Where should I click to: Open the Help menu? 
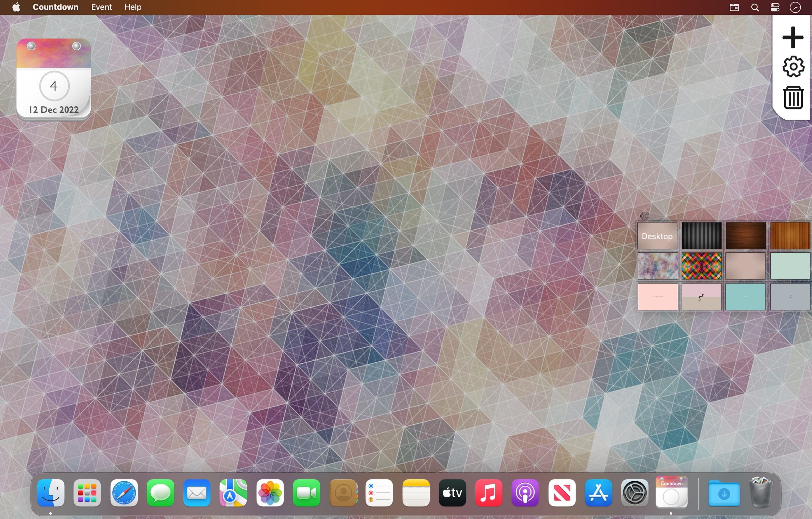pyautogui.click(x=133, y=7)
